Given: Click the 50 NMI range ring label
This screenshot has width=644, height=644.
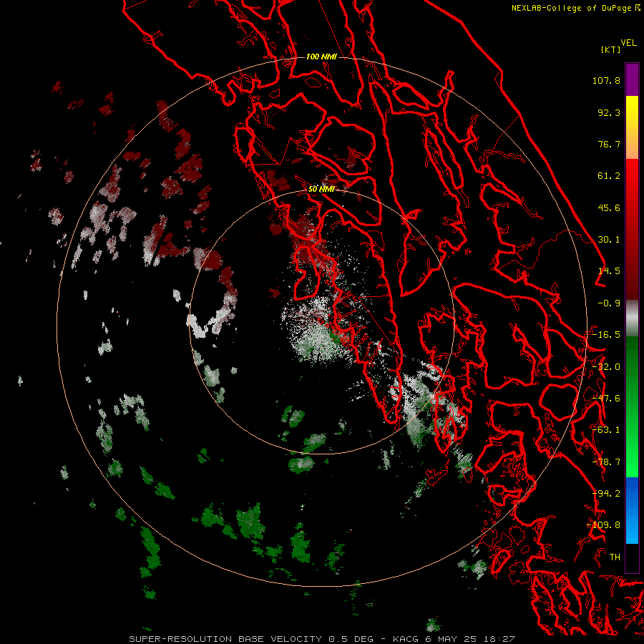Looking at the screenshot, I should coord(321,189).
